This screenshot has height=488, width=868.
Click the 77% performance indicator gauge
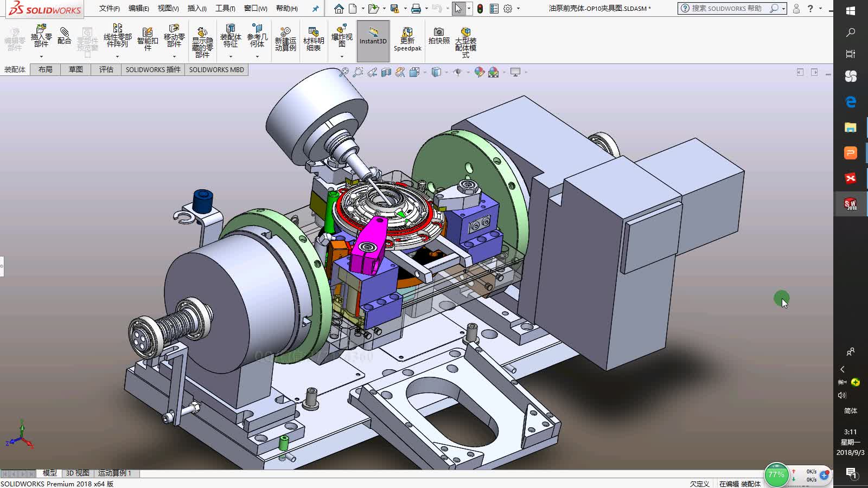[x=776, y=474]
